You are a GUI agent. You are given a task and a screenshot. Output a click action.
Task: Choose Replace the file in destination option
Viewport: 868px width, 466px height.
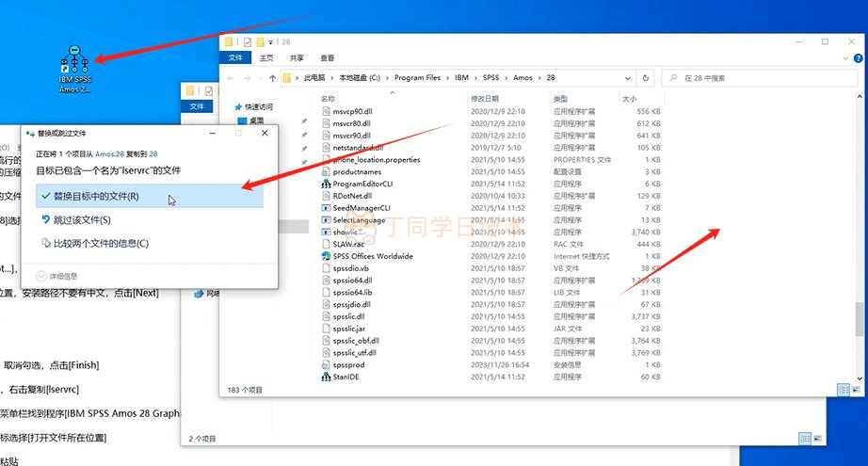coord(150,196)
